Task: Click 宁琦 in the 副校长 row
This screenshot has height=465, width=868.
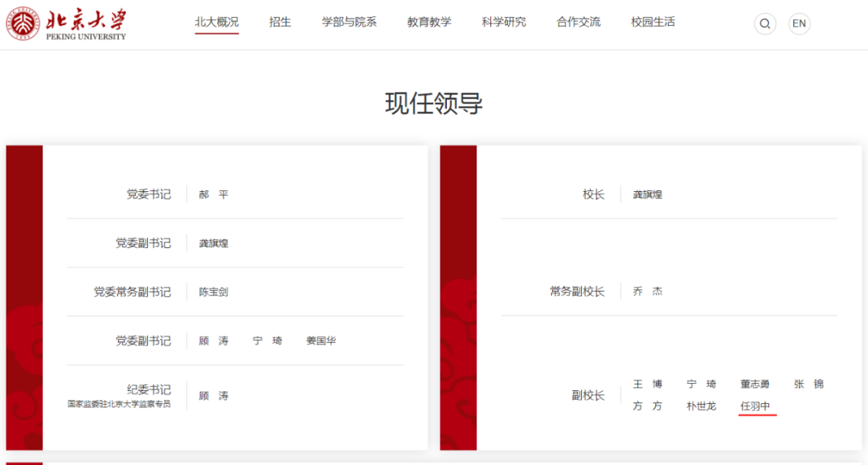Action: [x=702, y=384]
